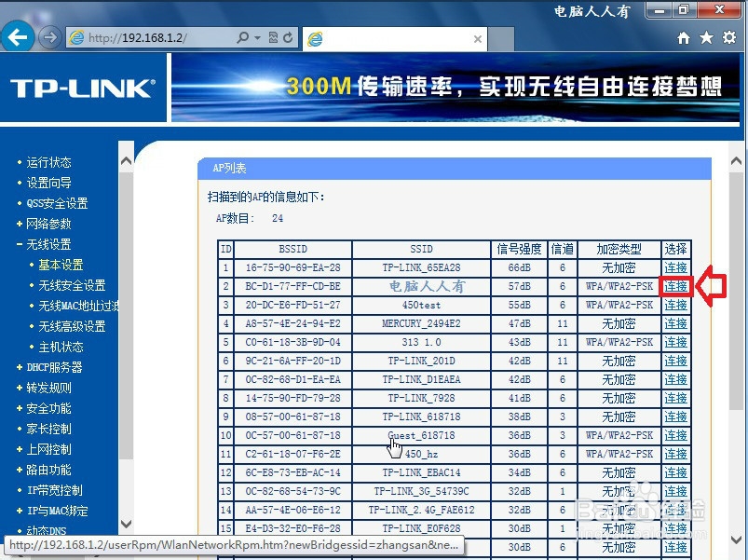748x560 pixels.
Task: Click the browser Forward arrow button
Action: (49, 36)
